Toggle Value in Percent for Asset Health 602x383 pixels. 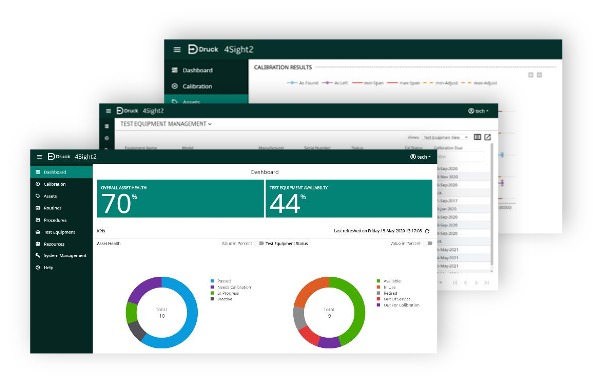260,243
